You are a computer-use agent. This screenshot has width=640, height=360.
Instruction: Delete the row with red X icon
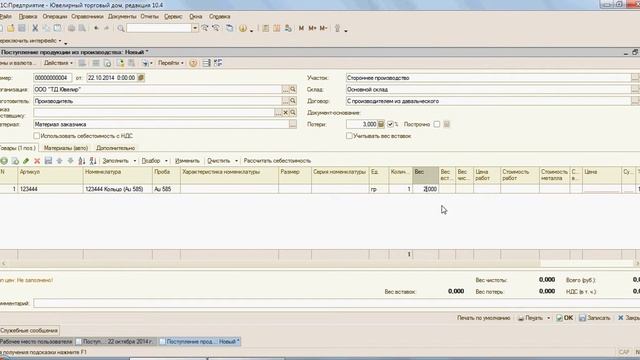[37, 161]
